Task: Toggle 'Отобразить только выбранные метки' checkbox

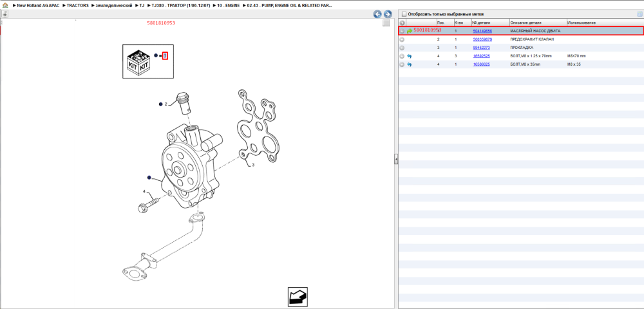Action: coord(404,14)
